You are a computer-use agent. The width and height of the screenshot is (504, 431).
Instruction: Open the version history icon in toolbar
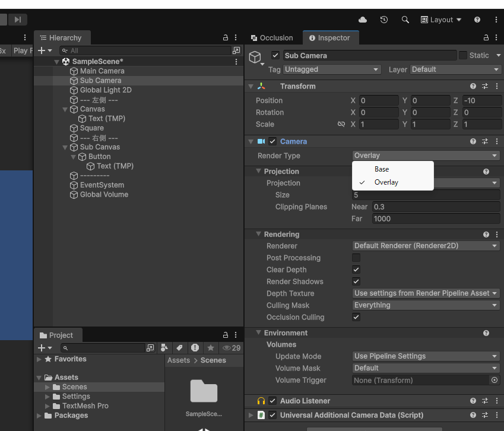click(x=384, y=20)
